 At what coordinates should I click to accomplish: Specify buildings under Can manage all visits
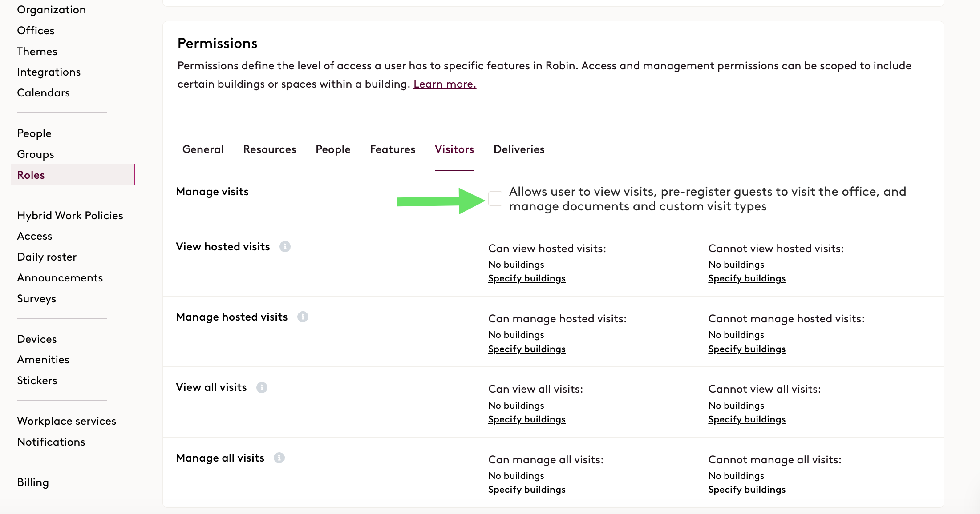527,490
